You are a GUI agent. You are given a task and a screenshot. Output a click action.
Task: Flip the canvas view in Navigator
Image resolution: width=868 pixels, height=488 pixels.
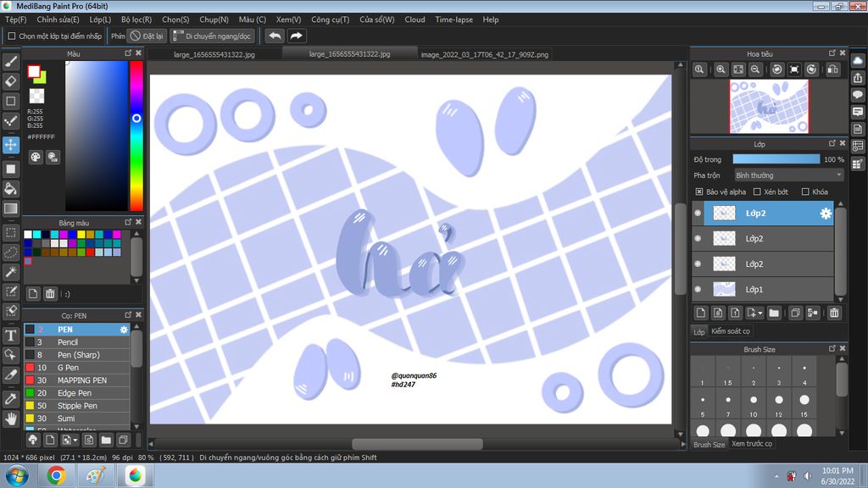(x=832, y=69)
